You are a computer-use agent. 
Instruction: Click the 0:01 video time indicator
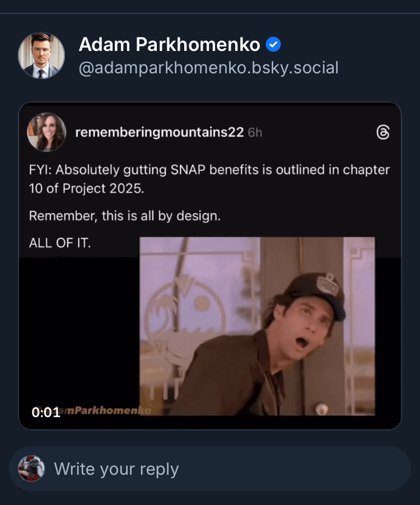46,413
